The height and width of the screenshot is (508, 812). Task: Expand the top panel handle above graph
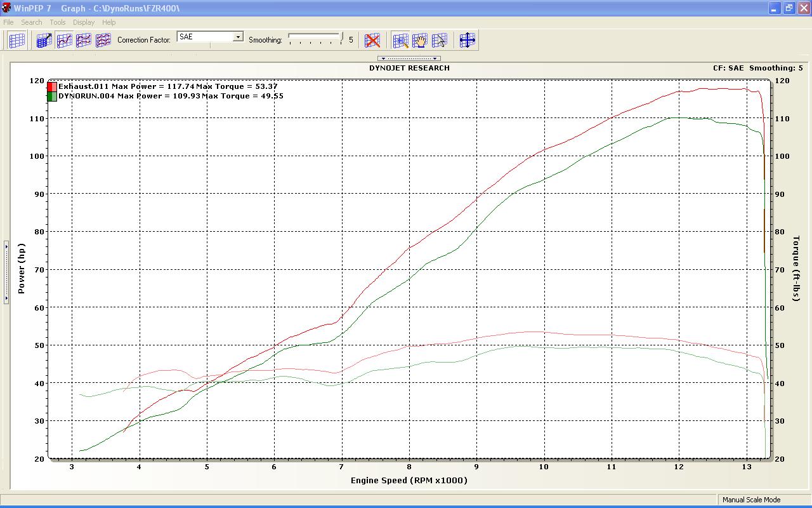pyautogui.click(x=409, y=58)
